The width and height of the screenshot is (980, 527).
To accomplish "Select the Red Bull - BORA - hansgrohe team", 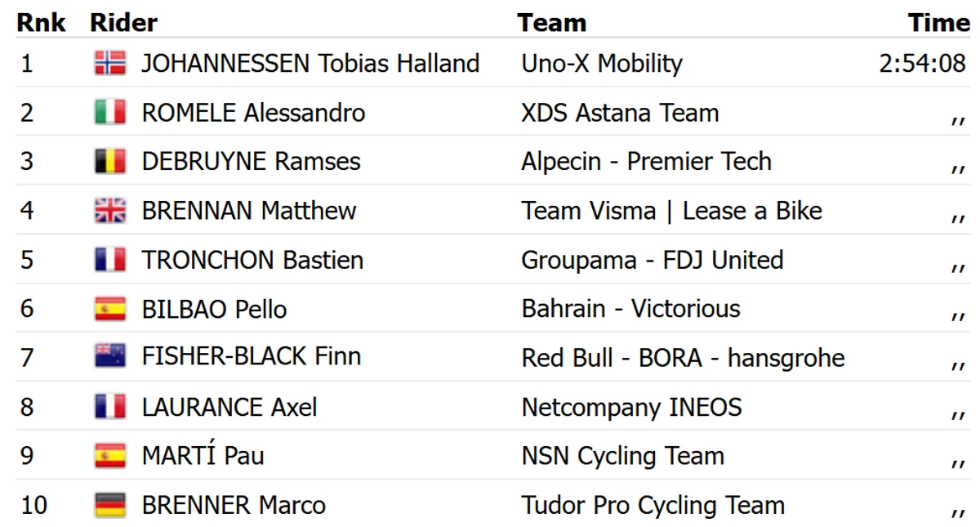I will 683,357.
